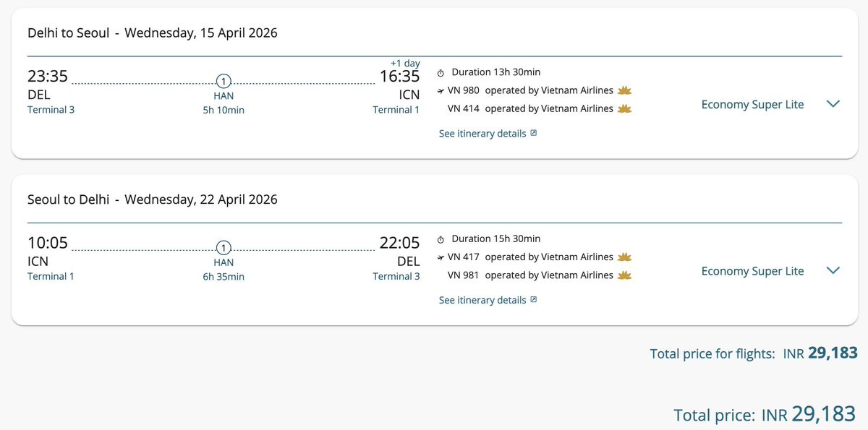Viewport: 868px width, 430px height.
Task: Expand the Seoul to Delhi fare chevron
Action: [833, 270]
